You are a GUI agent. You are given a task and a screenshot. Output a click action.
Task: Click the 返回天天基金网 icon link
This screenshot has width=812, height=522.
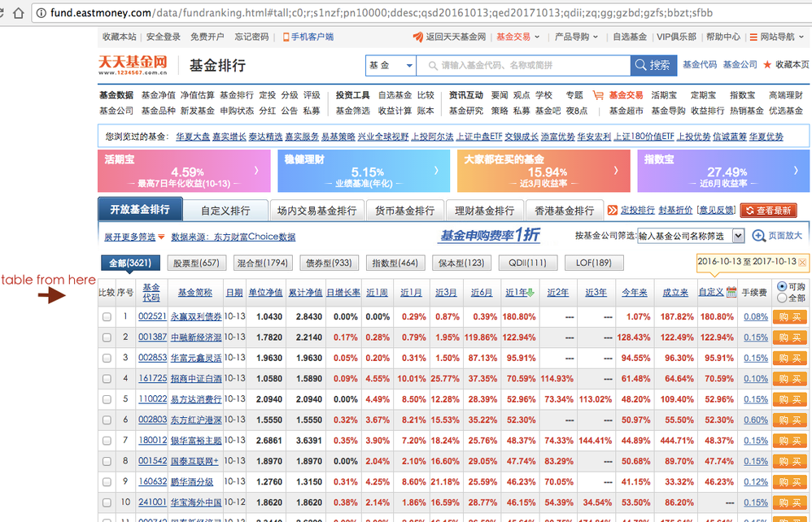pos(449,37)
